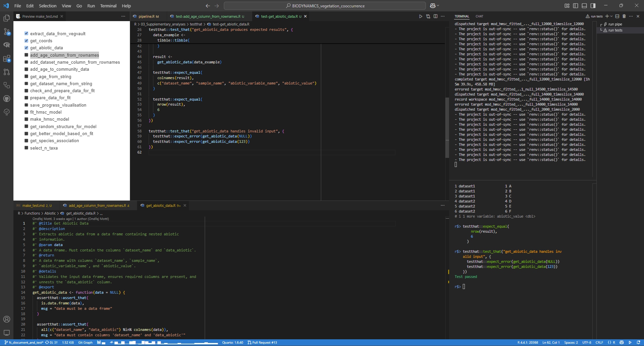
Task: Open the R extension sidebar panel
Action: click(x=7, y=45)
